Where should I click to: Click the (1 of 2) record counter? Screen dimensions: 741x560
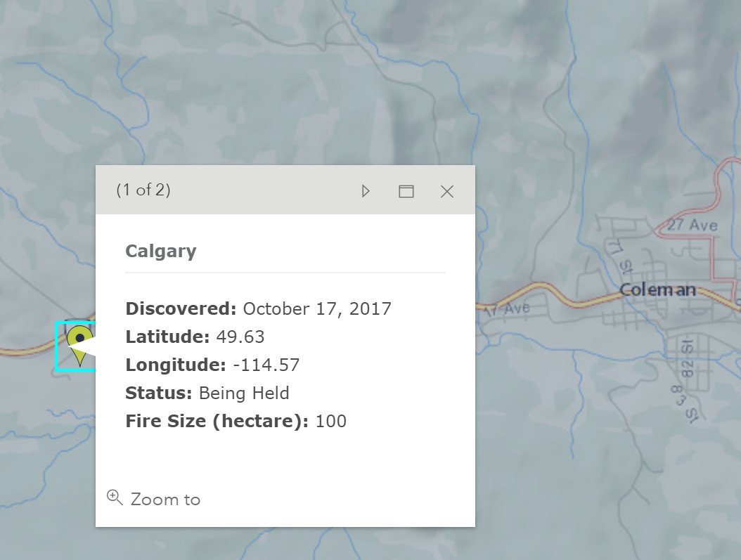coord(143,190)
